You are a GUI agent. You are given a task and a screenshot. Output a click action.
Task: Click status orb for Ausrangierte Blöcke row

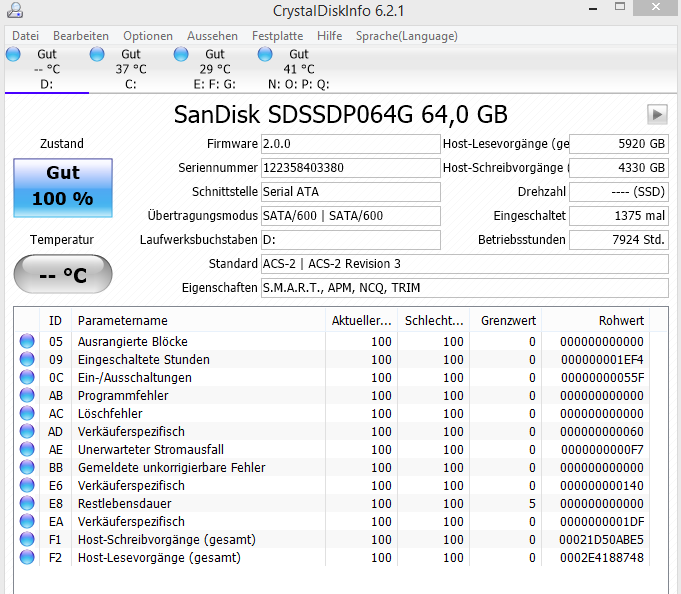[x=27, y=341]
